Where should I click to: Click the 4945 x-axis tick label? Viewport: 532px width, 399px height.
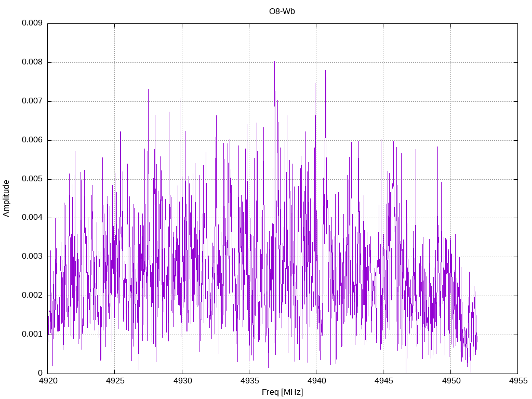pos(384,381)
